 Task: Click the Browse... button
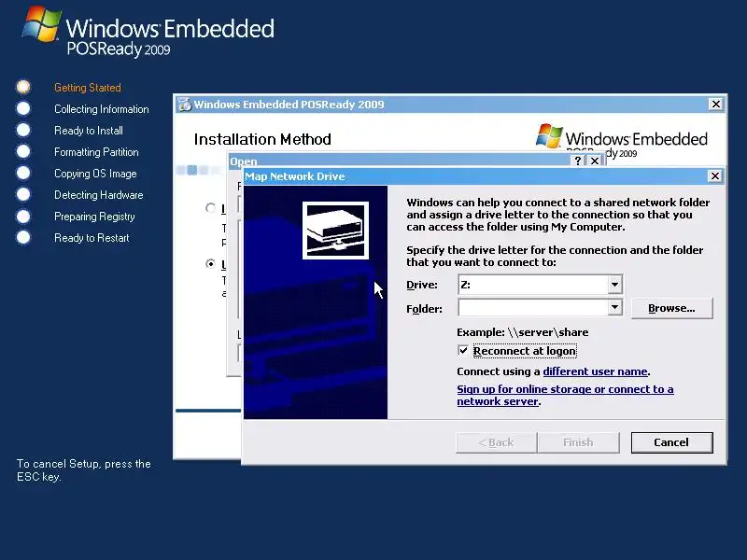[671, 308]
